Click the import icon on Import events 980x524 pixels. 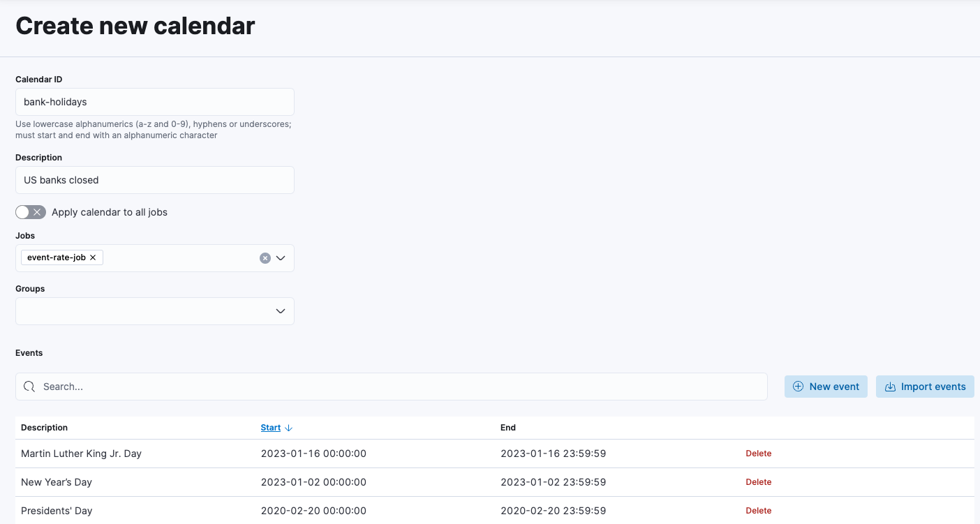(890, 387)
